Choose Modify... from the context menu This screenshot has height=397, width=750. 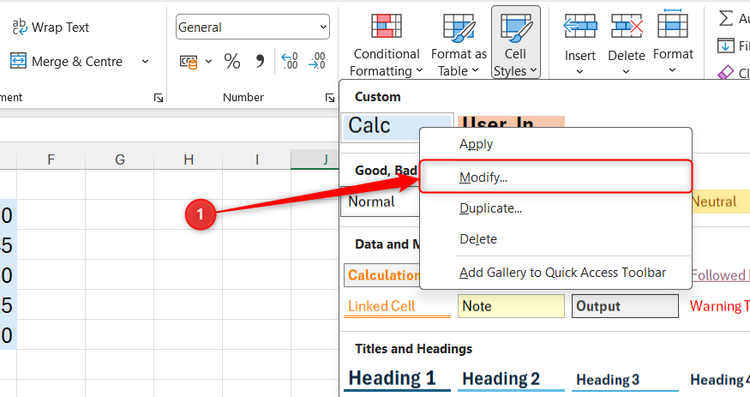(556, 177)
